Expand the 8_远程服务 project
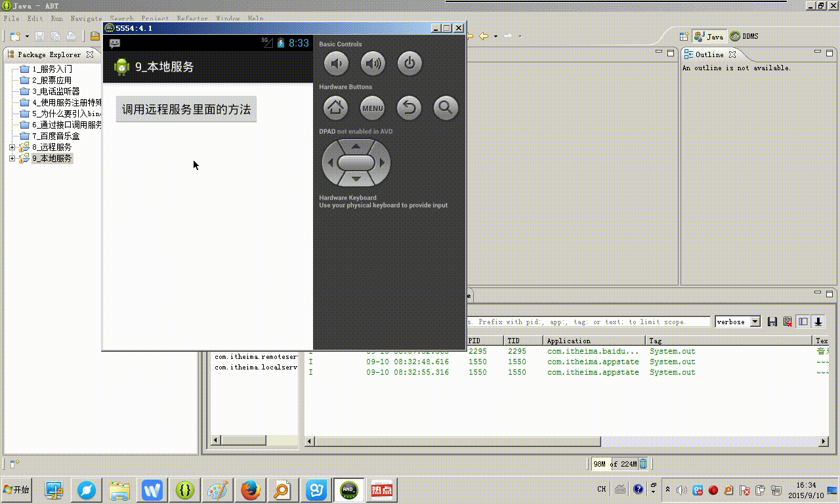Viewport: 840px width, 504px height. pyautogui.click(x=12, y=147)
